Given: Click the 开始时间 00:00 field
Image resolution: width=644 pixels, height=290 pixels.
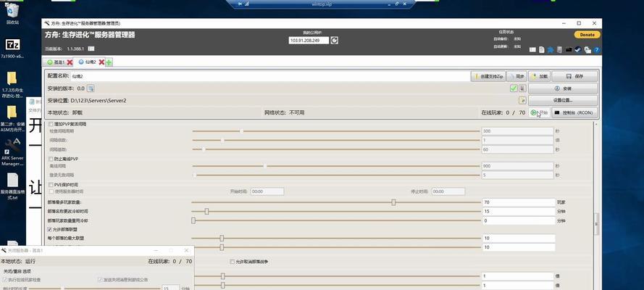Looking at the screenshot, I should click(267, 191).
